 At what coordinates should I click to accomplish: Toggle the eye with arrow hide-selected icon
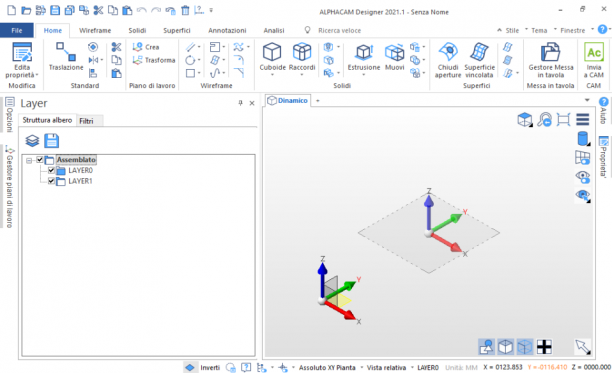pyautogui.click(x=583, y=196)
